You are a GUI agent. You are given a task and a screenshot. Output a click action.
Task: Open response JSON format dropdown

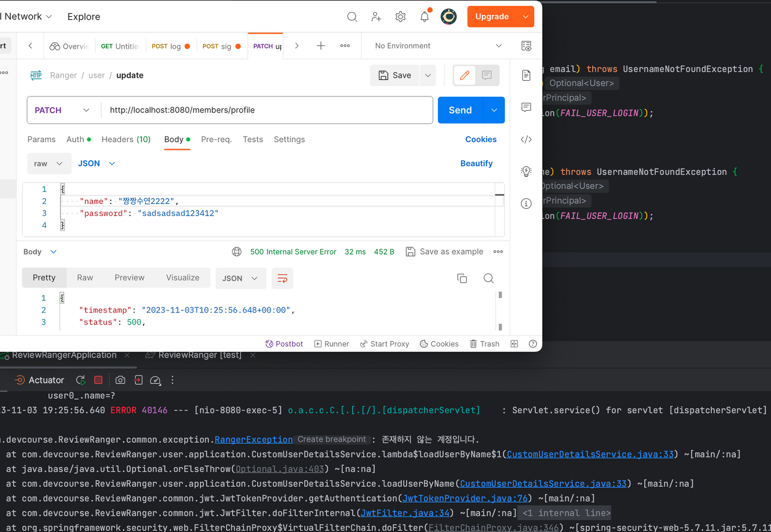240,278
